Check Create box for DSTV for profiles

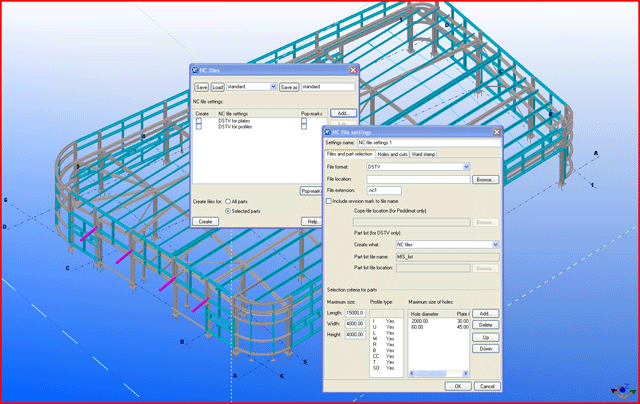click(x=199, y=127)
